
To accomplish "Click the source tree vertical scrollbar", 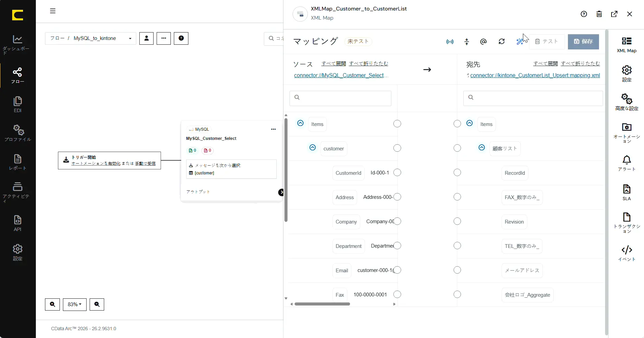I will [x=286, y=170].
